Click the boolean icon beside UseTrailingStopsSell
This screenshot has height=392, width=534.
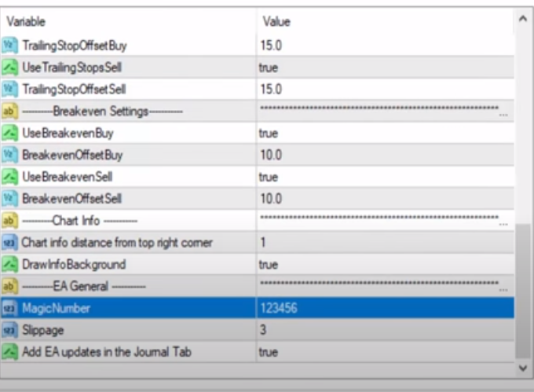point(10,68)
